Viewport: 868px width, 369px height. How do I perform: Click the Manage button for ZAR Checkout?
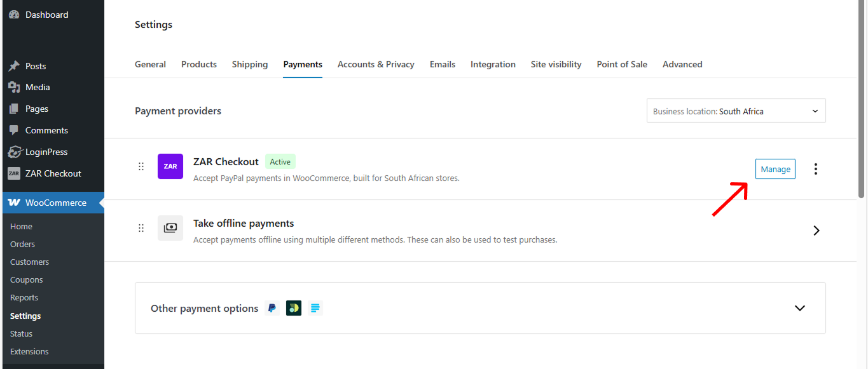click(775, 169)
